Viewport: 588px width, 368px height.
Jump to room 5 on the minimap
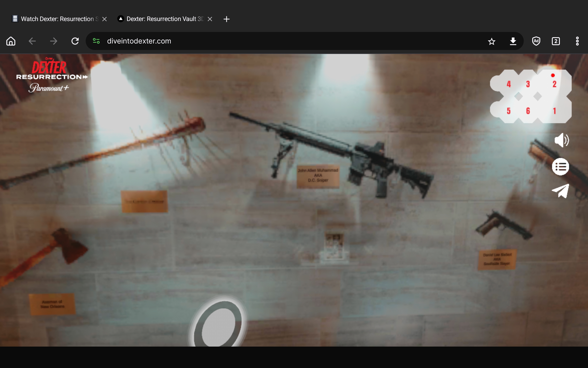tap(508, 111)
